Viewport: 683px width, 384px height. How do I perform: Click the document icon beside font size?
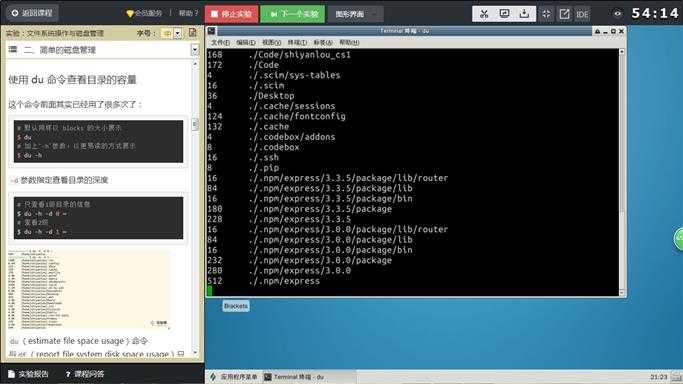point(193,33)
